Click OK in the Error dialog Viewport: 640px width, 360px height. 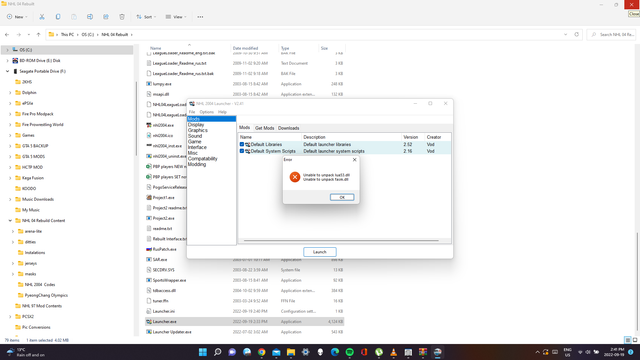342,197
